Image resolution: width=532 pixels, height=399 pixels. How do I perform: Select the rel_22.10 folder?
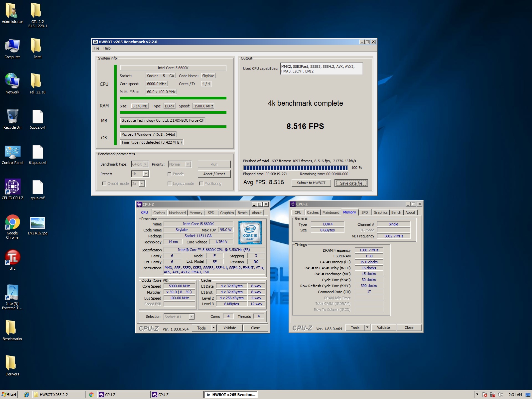(x=38, y=84)
